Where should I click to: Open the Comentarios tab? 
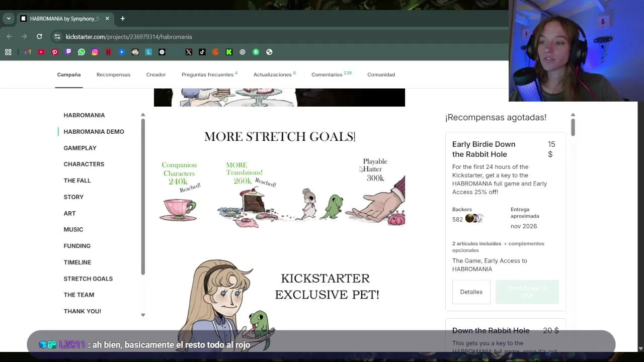(x=331, y=74)
